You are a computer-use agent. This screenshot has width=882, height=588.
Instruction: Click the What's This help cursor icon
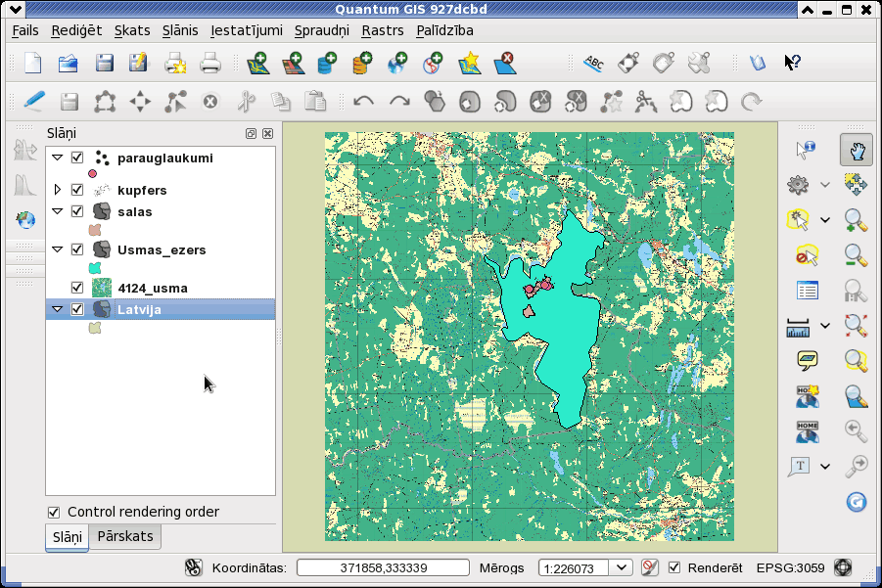pyautogui.click(x=792, y=63)
